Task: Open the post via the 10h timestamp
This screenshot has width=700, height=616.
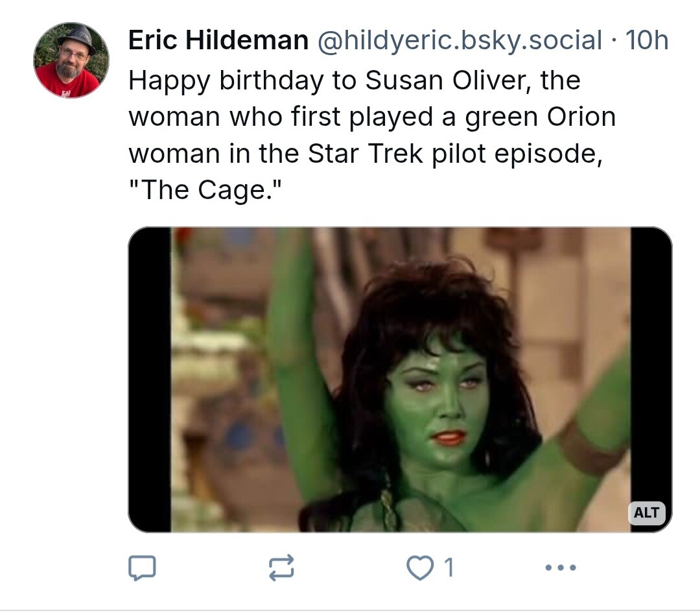Action: [646, 41]
